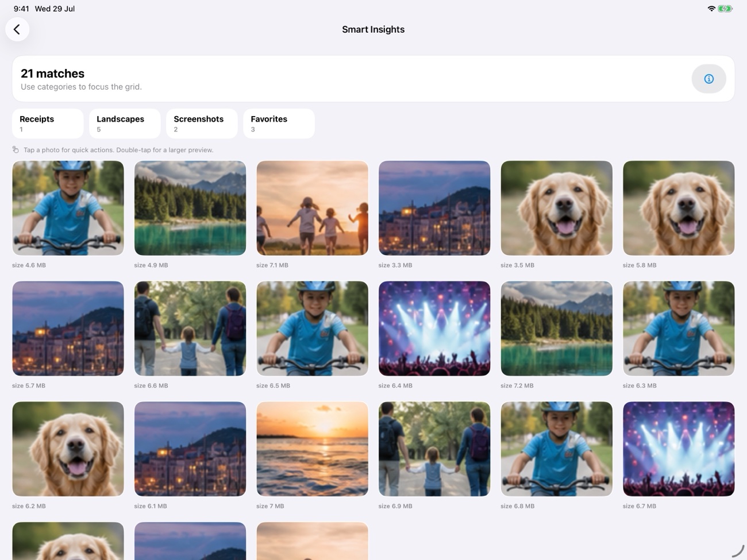Open the info button in matches card
747x560 pixels.
(x=709, y=79)
